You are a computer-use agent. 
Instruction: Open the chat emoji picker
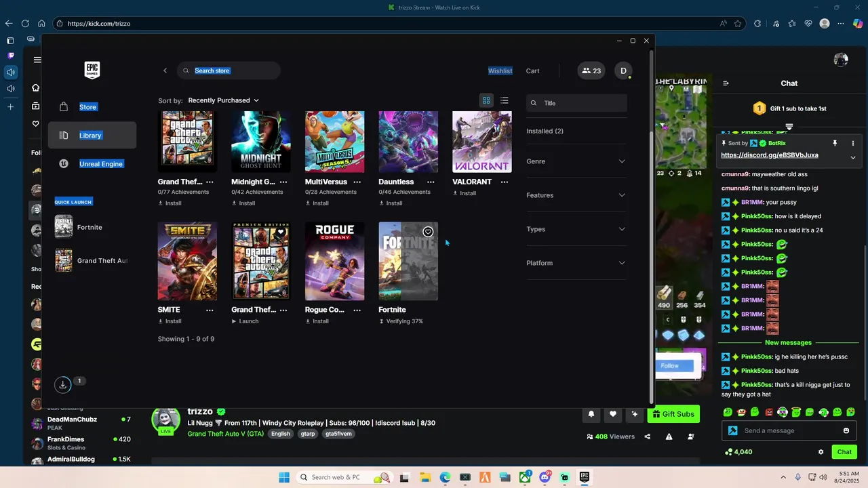(x=846, y=430)
